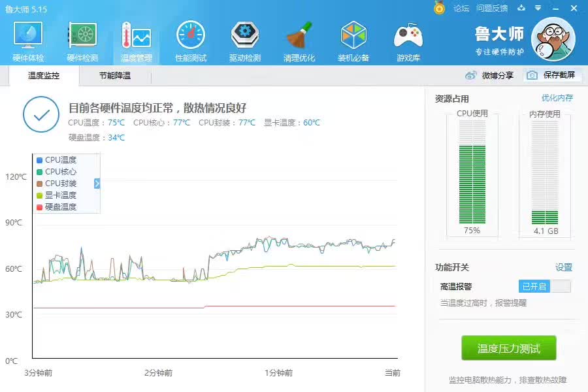Viewport: 588px width, 392px height.
Task: Click 硬盘温度 34℃ reading
Action: [x=97, y=138]
